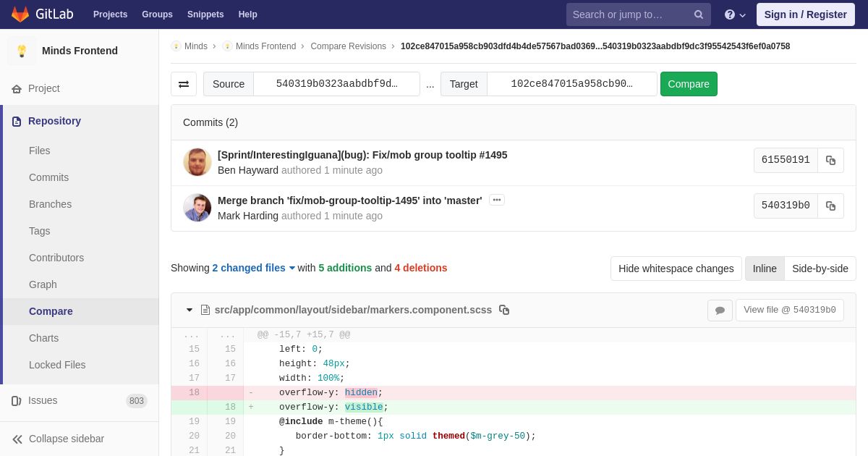The width and height of the screenshot is (868, 456).
Task: Open the repository Graph page
Action: 43,284
